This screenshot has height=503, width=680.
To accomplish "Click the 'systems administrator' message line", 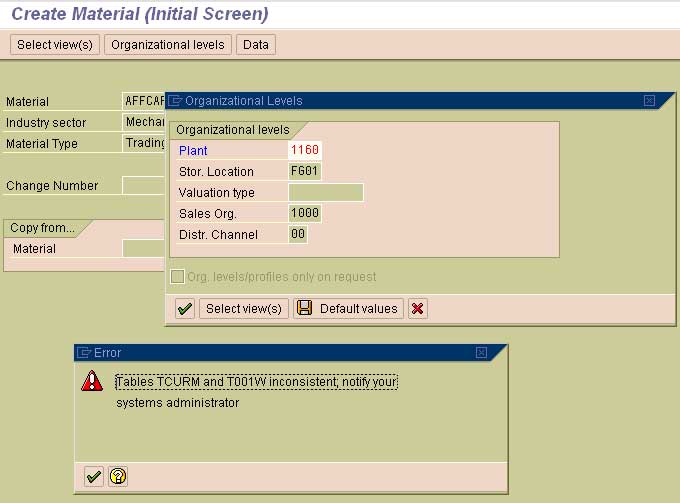I will click(177, 403).
